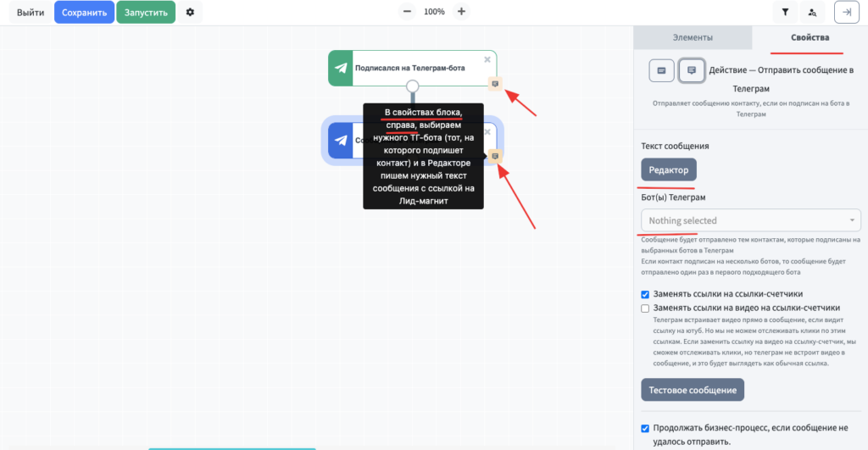Click the first card-style icon in properties header

click(x=661, y=70)
